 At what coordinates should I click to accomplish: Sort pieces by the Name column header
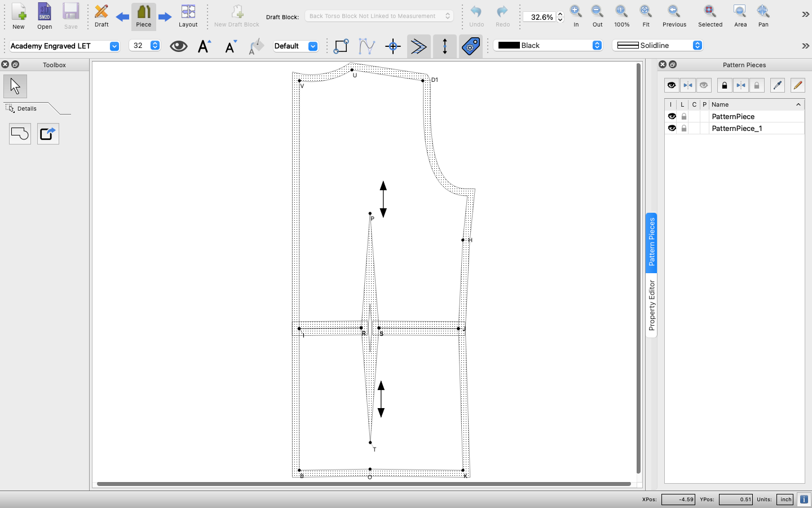coord(756,104)
